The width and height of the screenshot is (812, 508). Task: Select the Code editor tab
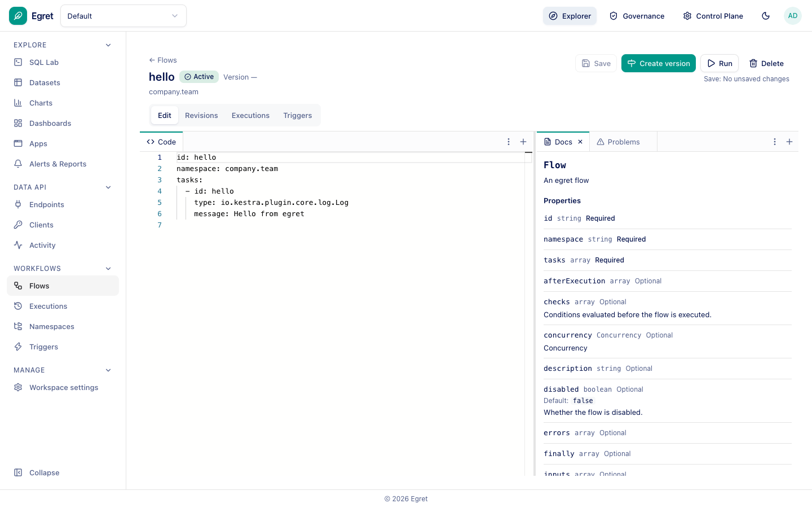click(x=161, y=142)
